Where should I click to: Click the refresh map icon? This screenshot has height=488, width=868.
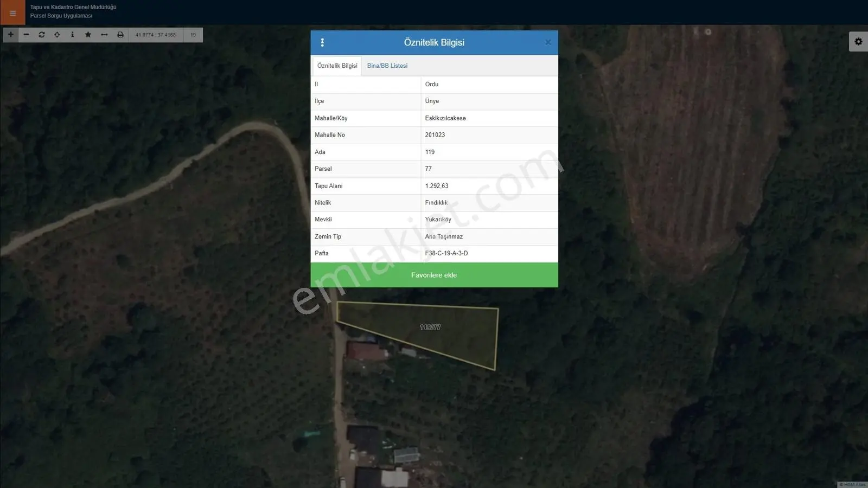tap(41, 35)
